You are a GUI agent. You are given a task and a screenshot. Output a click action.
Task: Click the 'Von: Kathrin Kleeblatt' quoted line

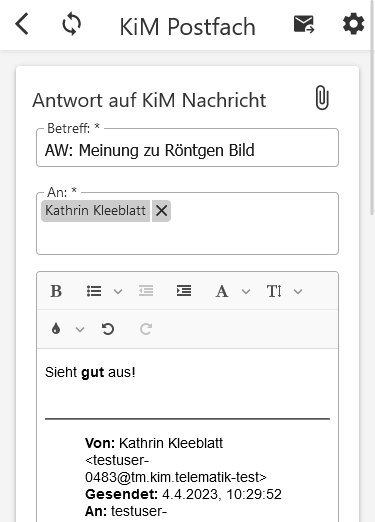[x=154, y=443]
